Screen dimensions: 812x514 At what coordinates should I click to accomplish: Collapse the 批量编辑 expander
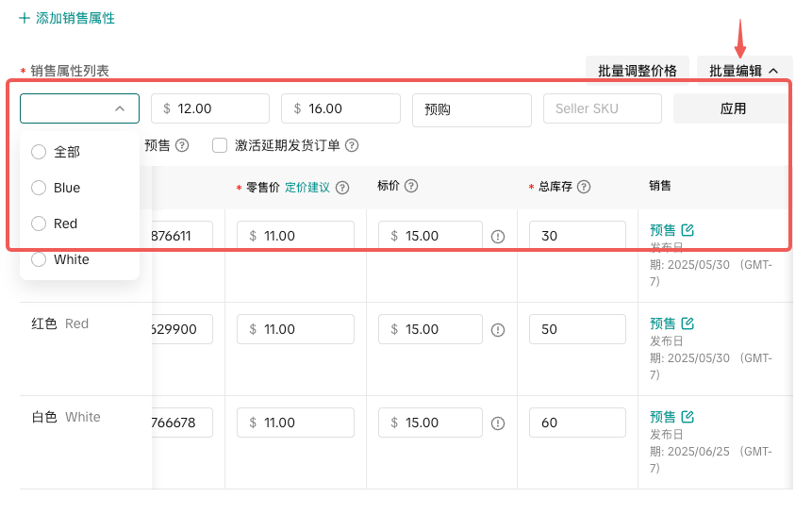coord(744,71)
